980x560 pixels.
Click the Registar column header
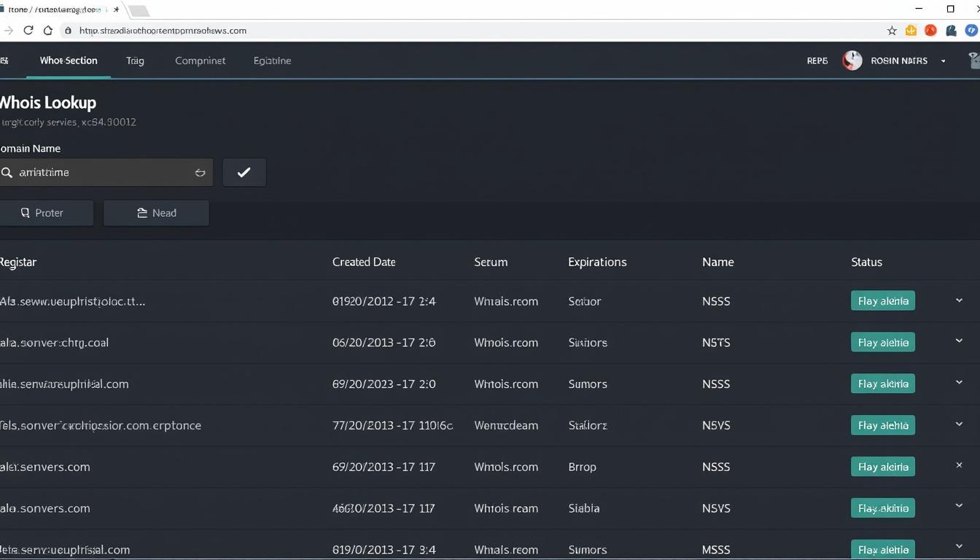pyautogui.click(x=18, y=262)
